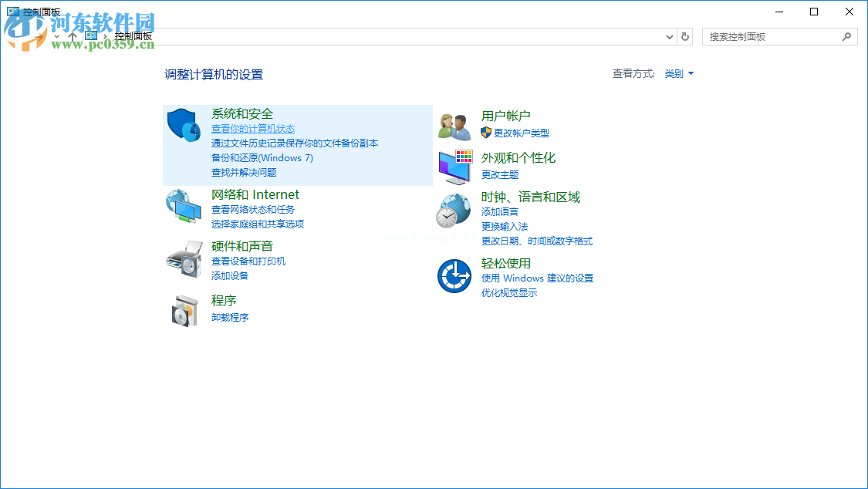Viewport: 868px width, 489px height.
Task: Click the up navigation arrow
Action: coord(71,36)
